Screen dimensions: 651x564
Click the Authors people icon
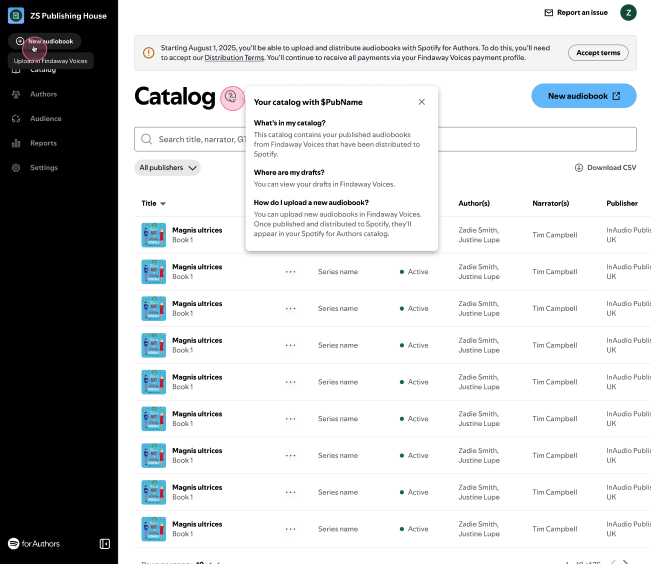(16, 94)
